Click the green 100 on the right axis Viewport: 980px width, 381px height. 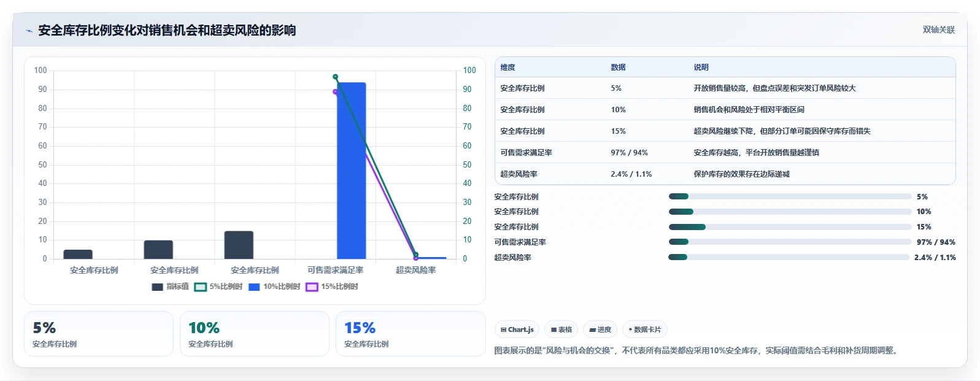click(x=469, y=71)
